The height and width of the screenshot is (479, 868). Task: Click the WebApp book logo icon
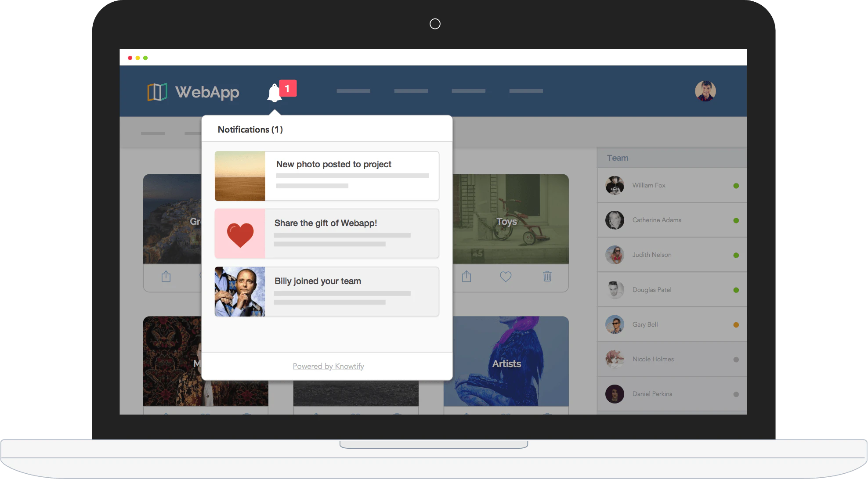(x=157, y=92)
